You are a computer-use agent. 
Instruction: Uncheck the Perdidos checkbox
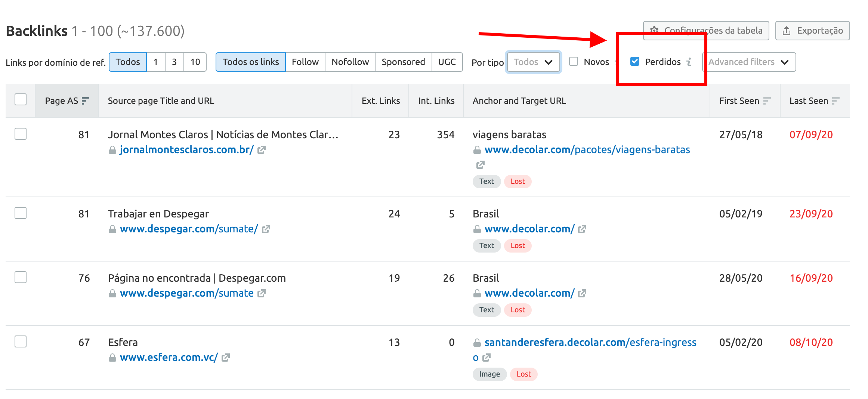pos(635,61)
